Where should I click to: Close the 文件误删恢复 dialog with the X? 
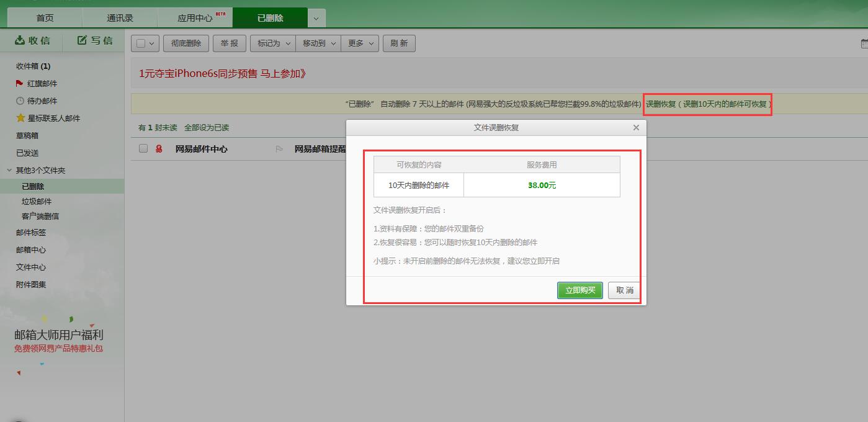pos(635,127)
